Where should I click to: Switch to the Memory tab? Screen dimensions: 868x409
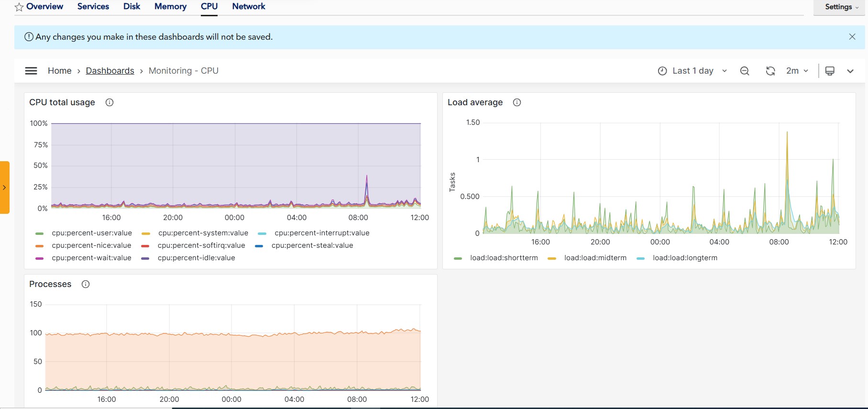pos(170,7)
